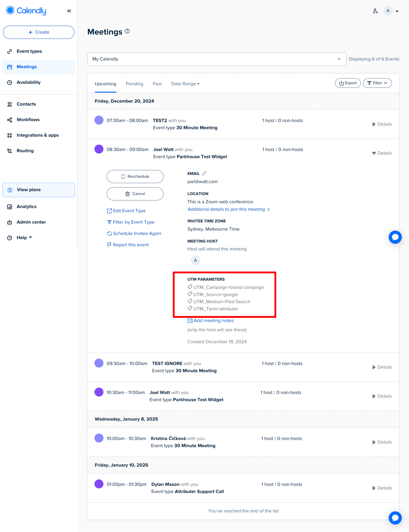The width and height of the screenshot is (409, 532).
Task: Open the bottom chat bubble widget
Action: tap(395, 518)
